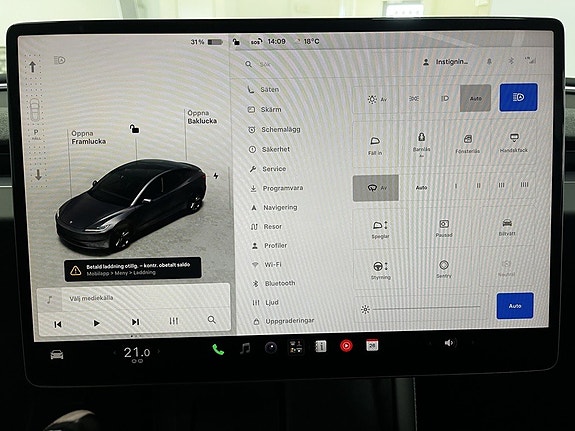Open the phone app

click(218, 350)
